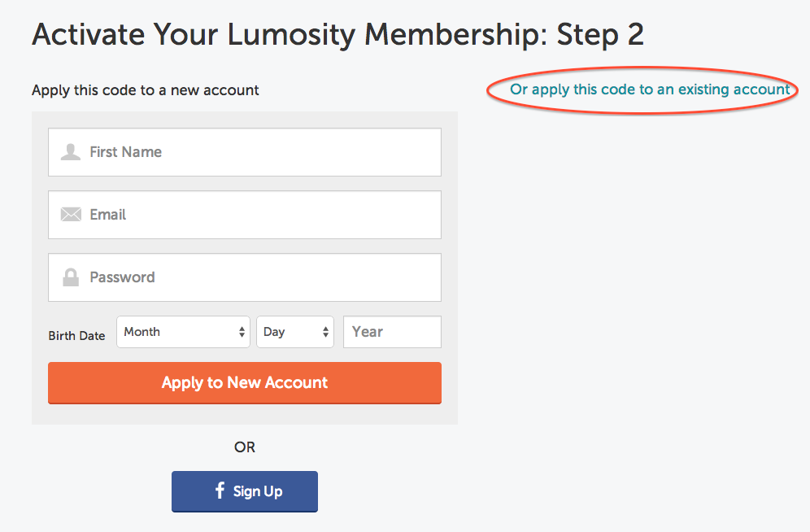Click the Month dropdown's up-down arrows

(242, 332)
